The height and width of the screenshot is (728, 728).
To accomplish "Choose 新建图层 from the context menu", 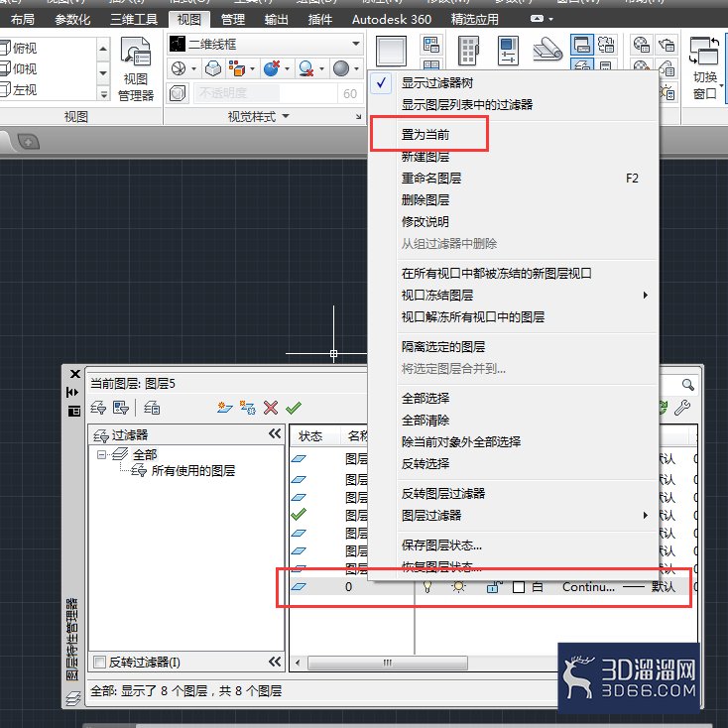I will point(514,157).
